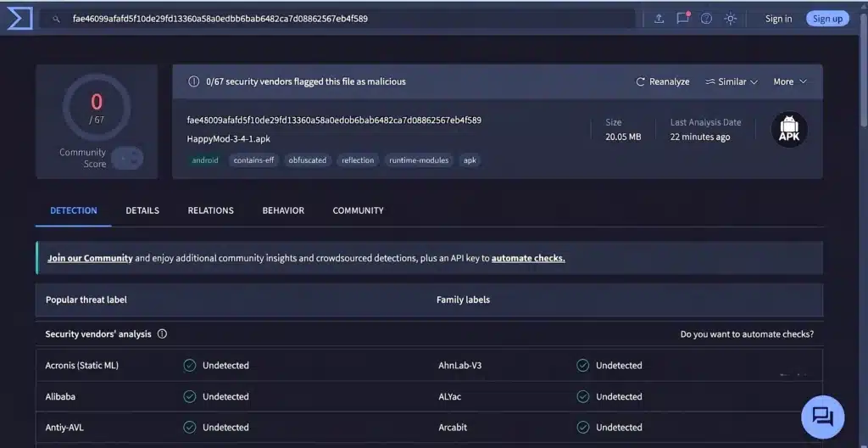Click the Popular threat label heading
868x448 pixels.
(x=86, y=300)
